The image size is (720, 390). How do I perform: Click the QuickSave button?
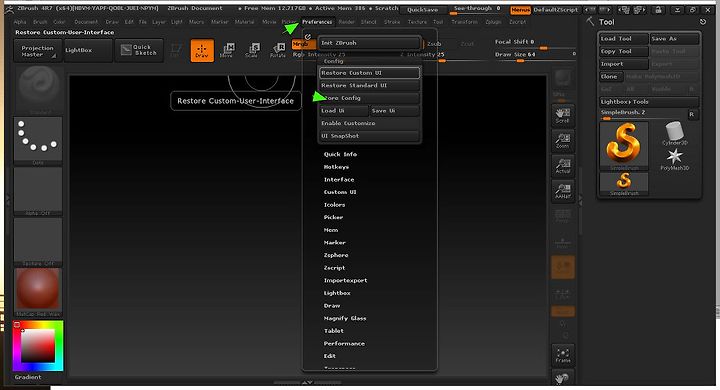[422, 10]
